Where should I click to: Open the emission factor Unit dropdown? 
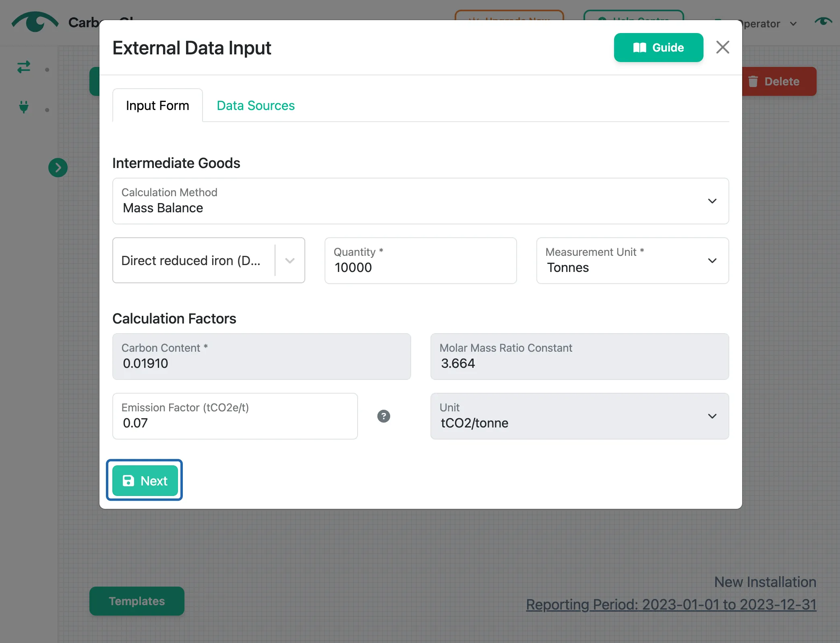pos(579,416)
